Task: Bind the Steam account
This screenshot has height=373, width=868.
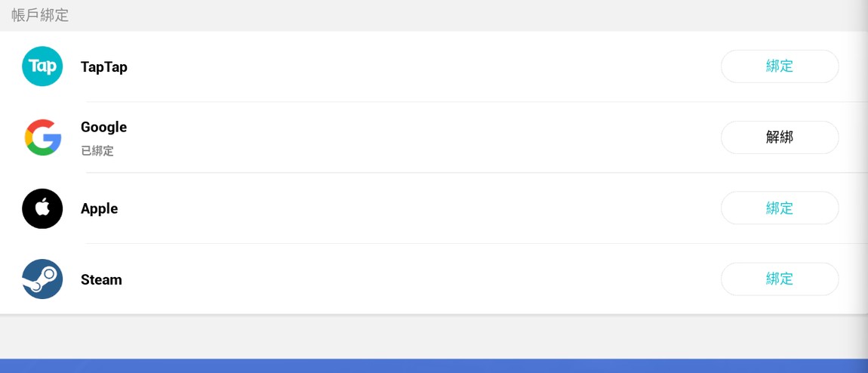Action: click(780, 279)
